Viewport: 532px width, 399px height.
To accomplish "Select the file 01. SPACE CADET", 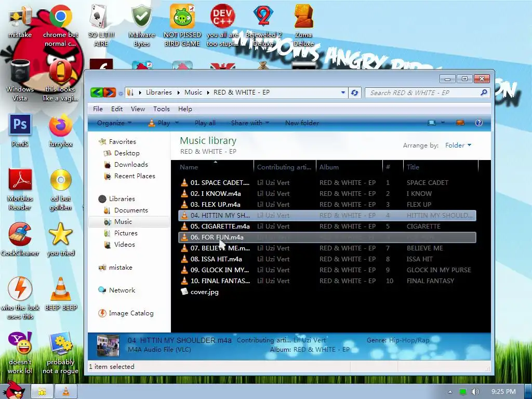I will click(x=327, y=182).
